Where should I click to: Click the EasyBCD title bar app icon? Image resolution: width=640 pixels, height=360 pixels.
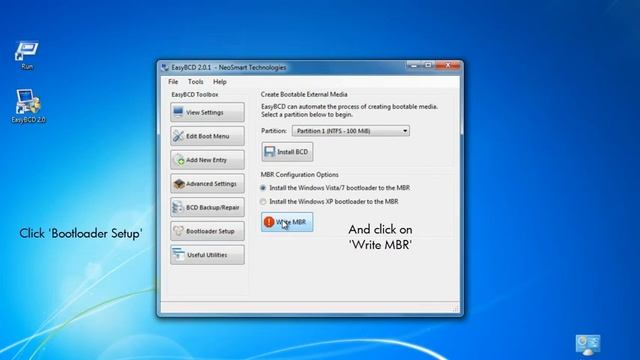(165, 67)
